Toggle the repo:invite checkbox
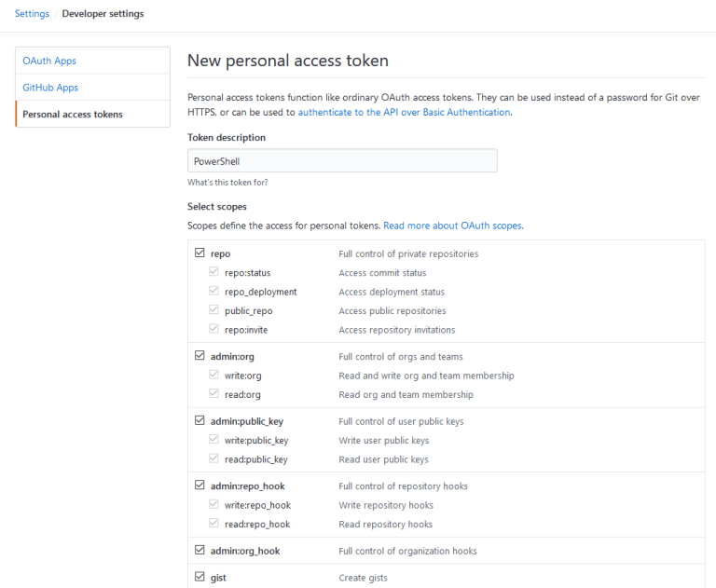The image size is (716, 588). click(x=213, y=329)
